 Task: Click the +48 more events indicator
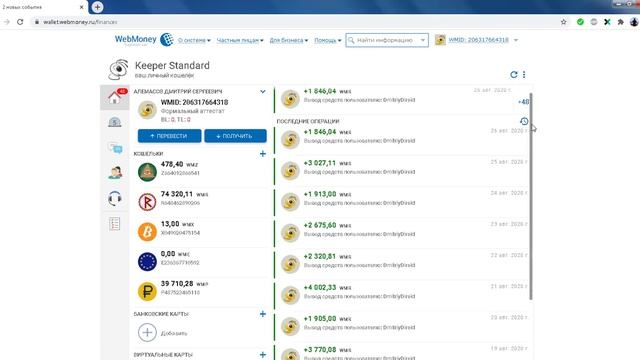point(523,102)
